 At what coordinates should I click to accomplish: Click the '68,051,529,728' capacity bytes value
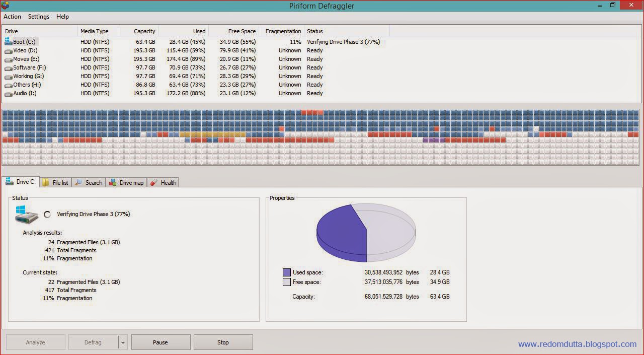(x=383, y=297)
